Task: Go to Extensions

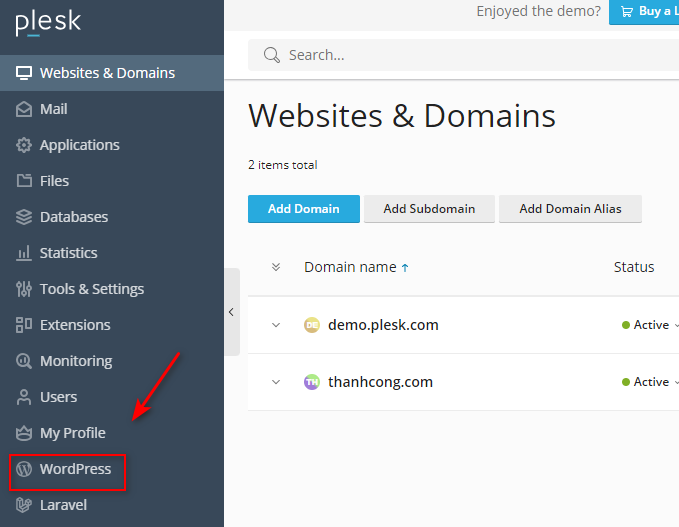Action: [x=112, y=325]
